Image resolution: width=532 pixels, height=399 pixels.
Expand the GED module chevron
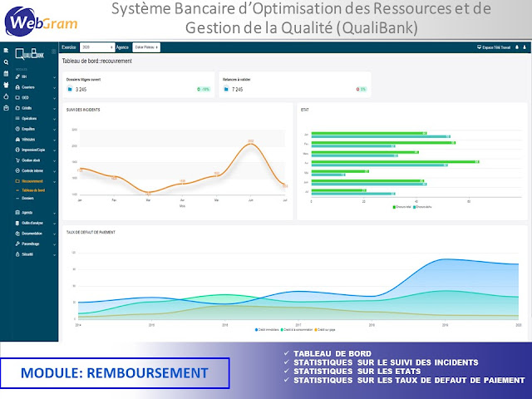(54, 98)
